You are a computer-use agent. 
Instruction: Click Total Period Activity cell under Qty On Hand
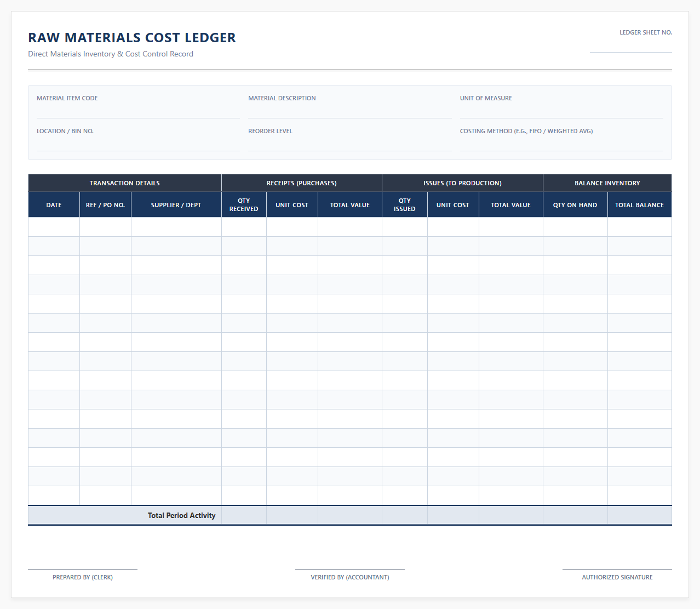tap(575, 515)
